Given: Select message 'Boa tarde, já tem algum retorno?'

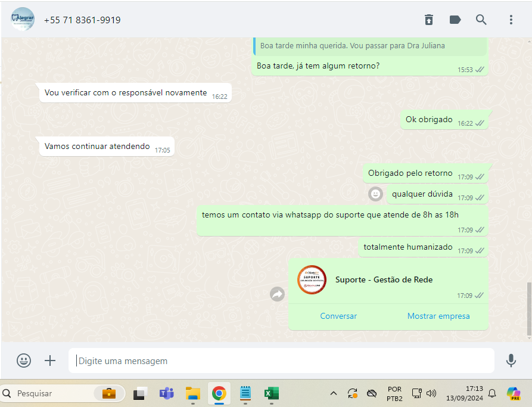Looking at the screenshot, I should pyautogui.click(x=318, y=66).
